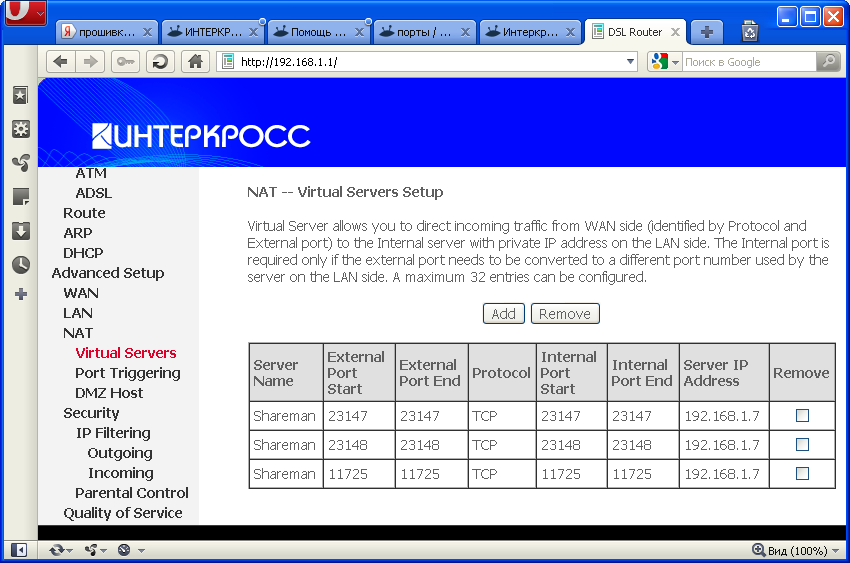Open Widgets panel gear icon
The image size is (850, 563).
point(21,130)
